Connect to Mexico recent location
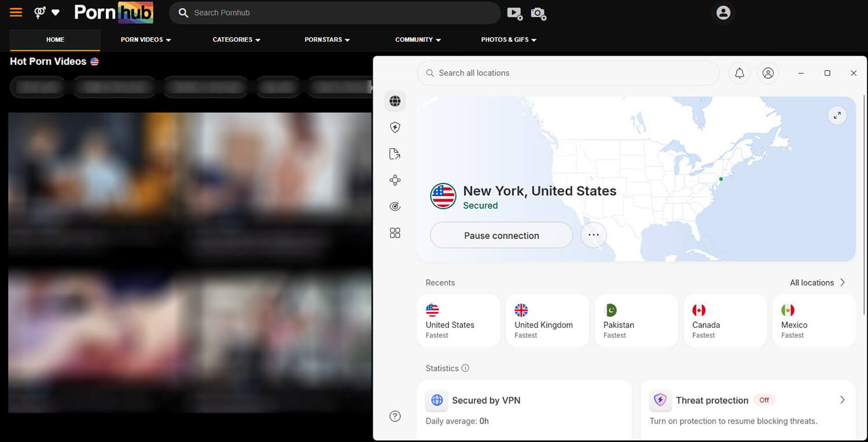Viewport: 868px width, 442px height. pyautogui.click(x=814, y=321)
